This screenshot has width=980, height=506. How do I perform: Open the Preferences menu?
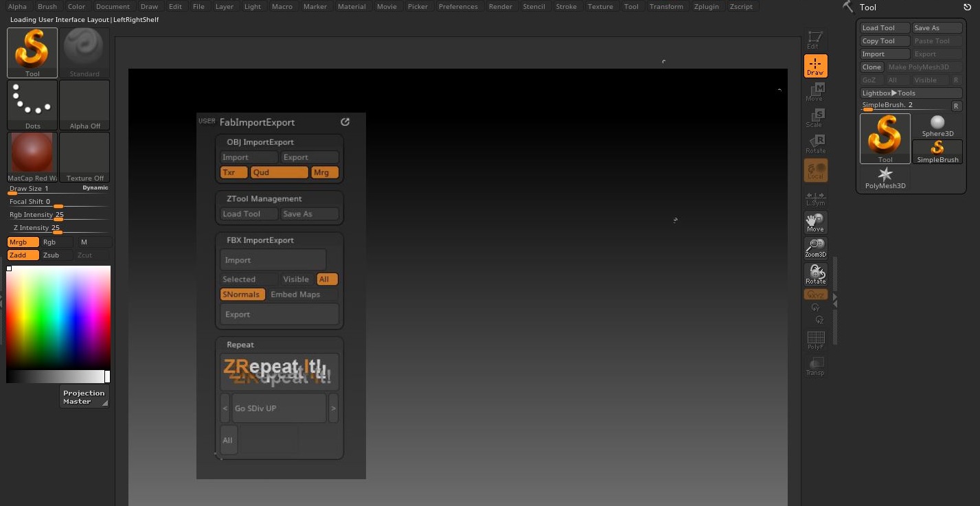(x=458, y=7)
